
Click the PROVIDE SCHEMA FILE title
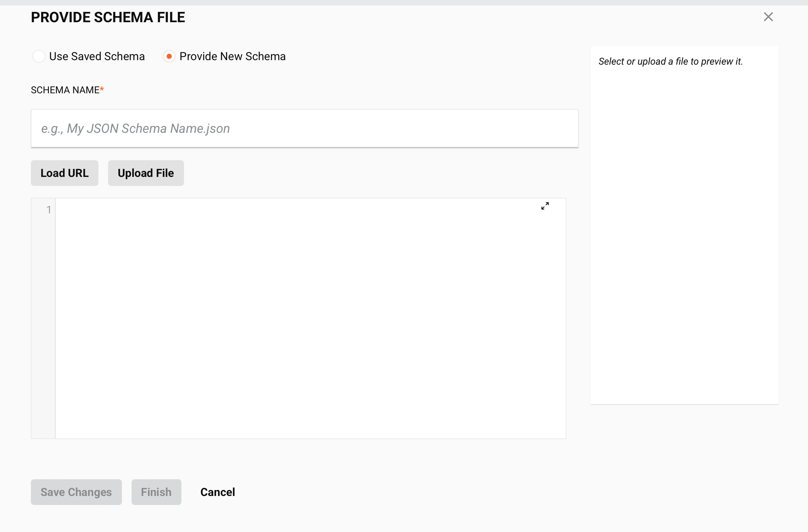[x=108, y=17]
